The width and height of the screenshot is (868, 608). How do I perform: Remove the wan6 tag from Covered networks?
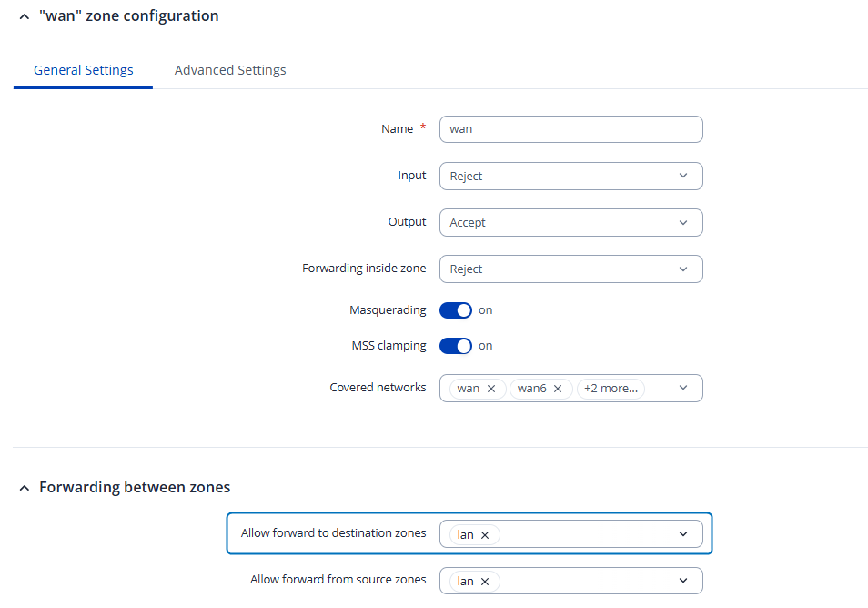[x=558, y=389]
